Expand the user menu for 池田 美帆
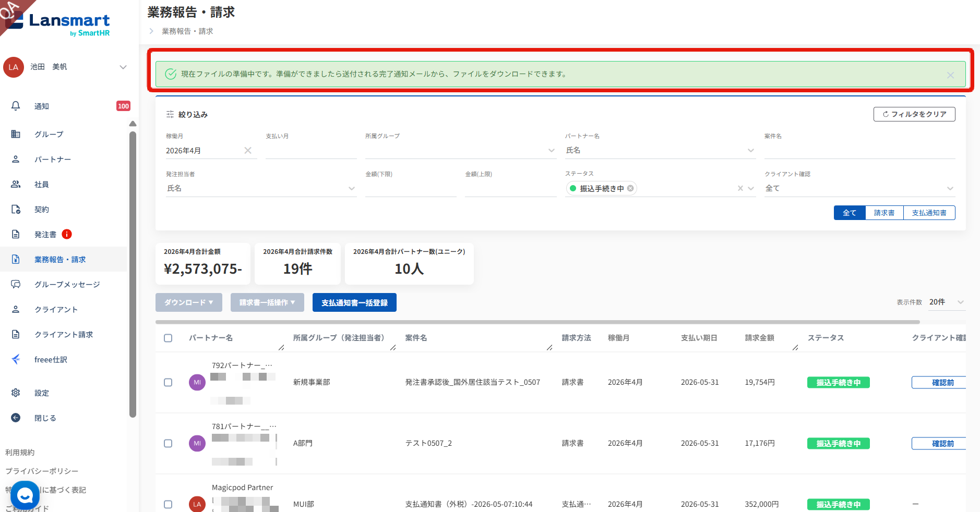 [x=123, y=67]
